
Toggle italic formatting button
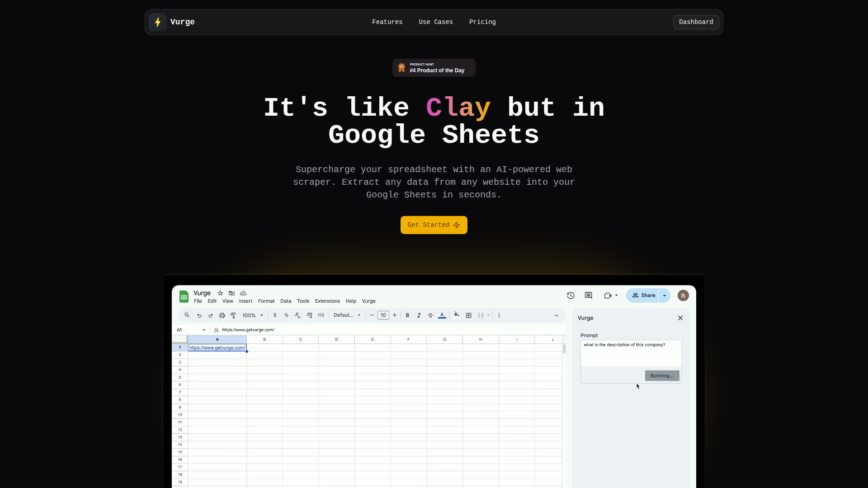point(419,315)
